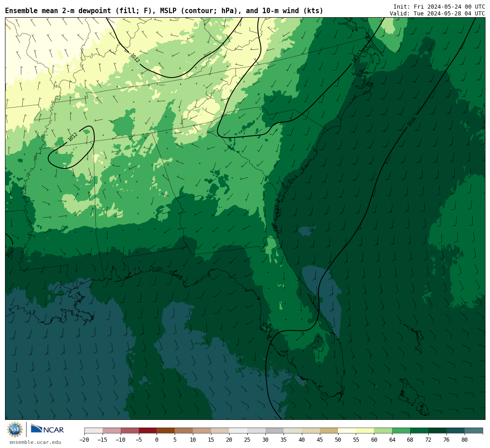Pick the gray swatch between 30 and 35
The height and width of the screenshot is (448, 490).
[x=274, y=431]
